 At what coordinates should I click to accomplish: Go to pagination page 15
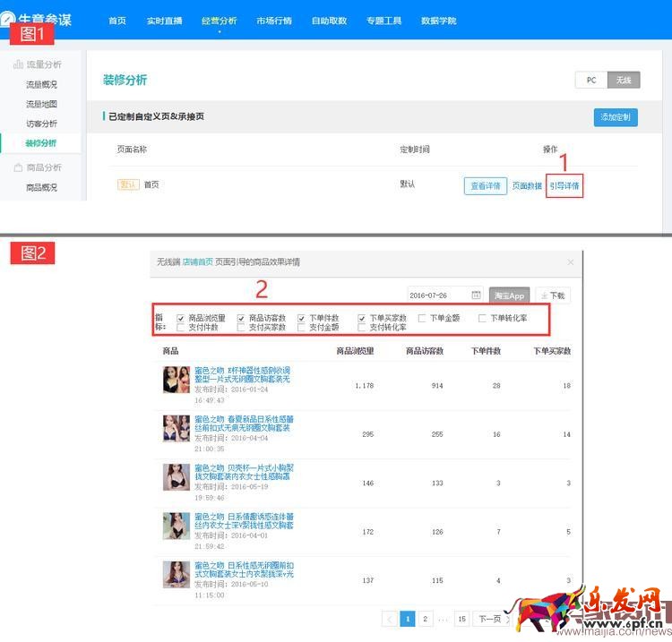461,619
